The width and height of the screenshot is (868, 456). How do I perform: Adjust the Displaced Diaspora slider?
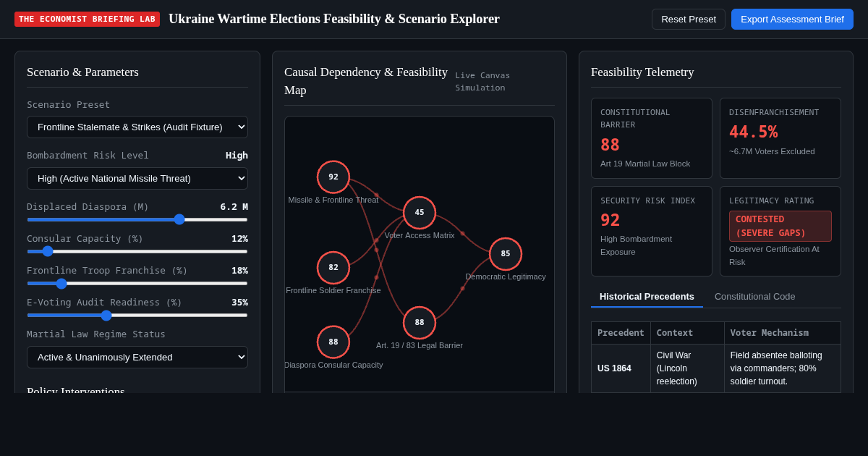pos(137,219)
